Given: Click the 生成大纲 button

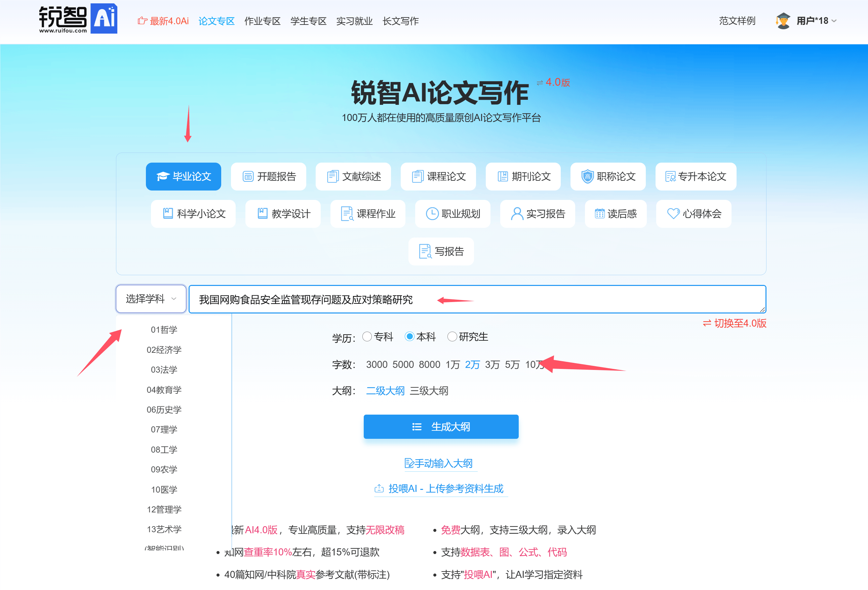Looking at the screenshot, I should point(441,427).
